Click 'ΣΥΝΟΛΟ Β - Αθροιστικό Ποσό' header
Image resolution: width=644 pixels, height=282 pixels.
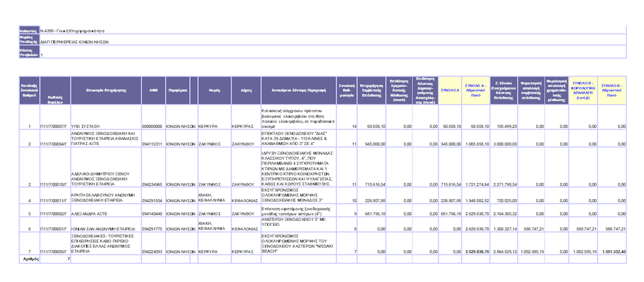612,90
